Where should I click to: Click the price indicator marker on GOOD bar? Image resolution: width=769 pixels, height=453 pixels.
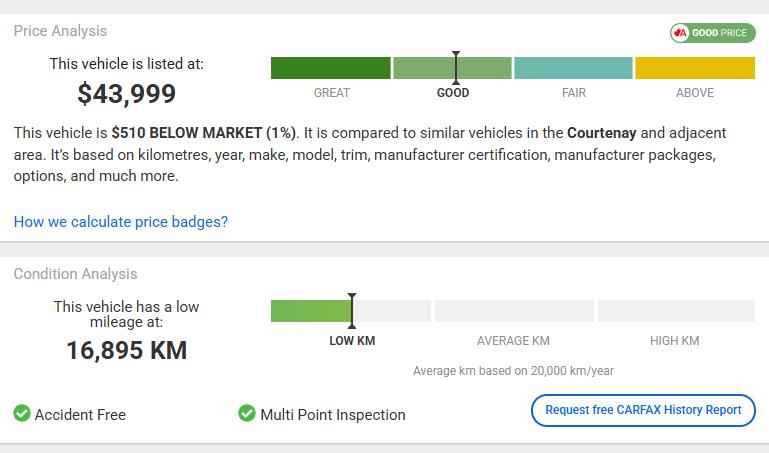[x=456, y=68]
